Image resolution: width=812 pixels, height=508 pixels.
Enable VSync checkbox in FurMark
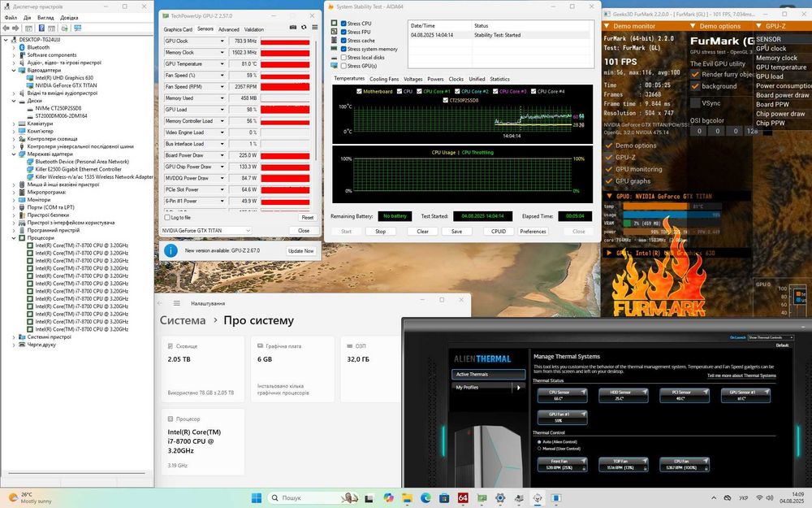click(x=696, y=103)
